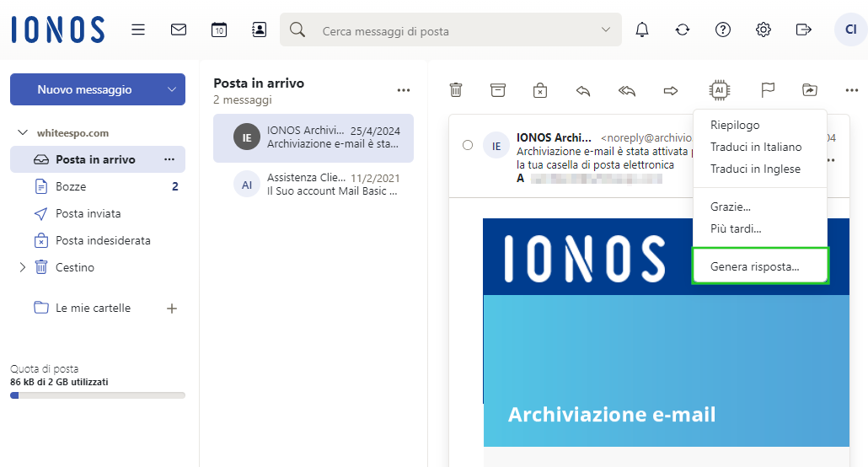Click Genera risposta... menu entry
The height and width of the screenshot is (467, 868).
coord(759,266)
